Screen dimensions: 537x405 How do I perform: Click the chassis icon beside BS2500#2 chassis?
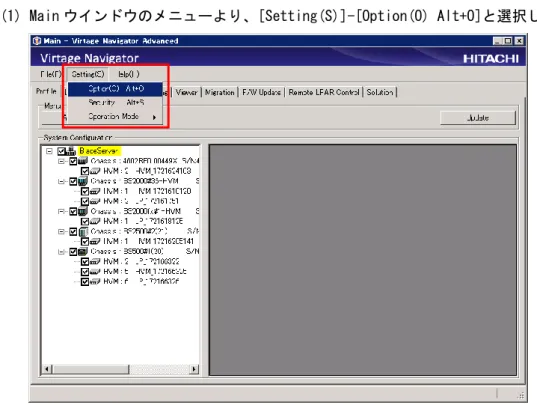click(x=83, y=231)
